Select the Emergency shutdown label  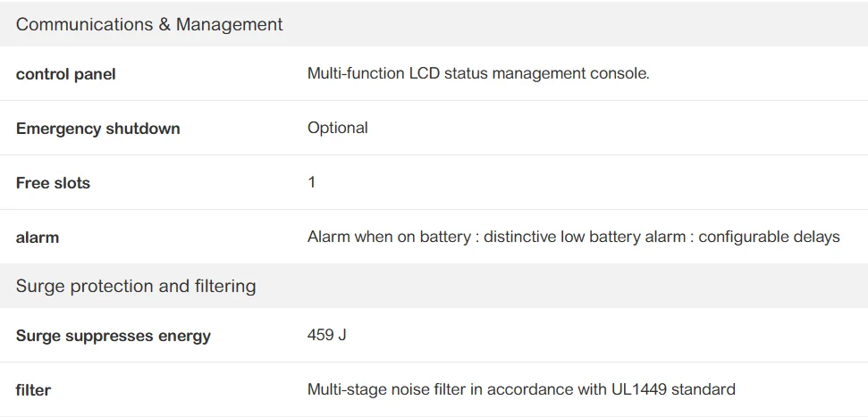click(98, 129)
